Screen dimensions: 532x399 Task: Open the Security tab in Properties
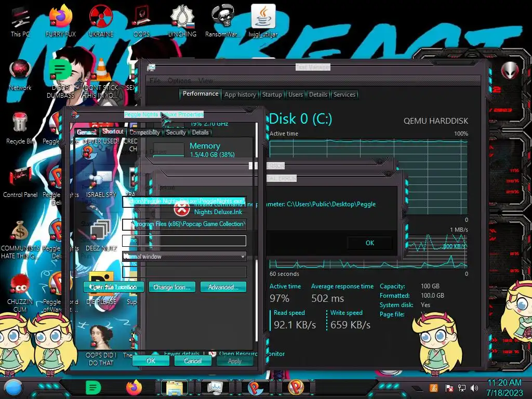click(176, 132)
